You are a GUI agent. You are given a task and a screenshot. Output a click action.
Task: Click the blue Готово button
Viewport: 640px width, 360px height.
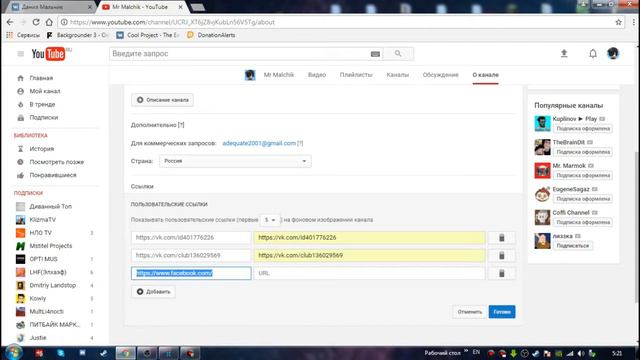pyautogui.click(x=502, y=312)
